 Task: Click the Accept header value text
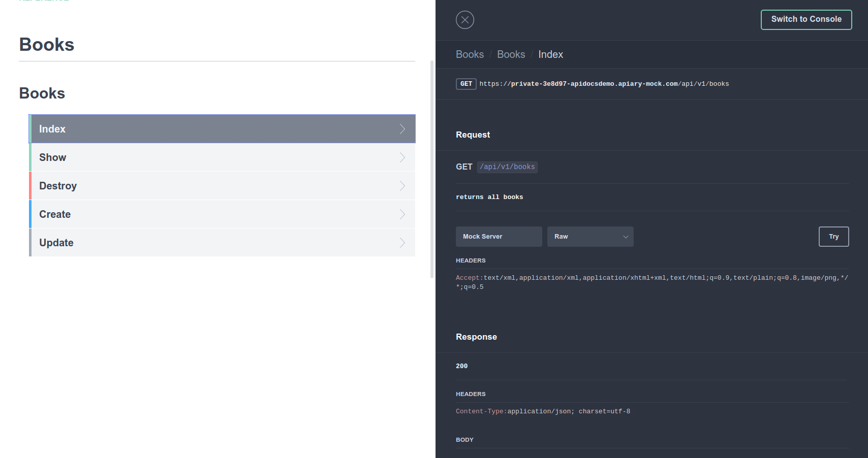[652, 282]
